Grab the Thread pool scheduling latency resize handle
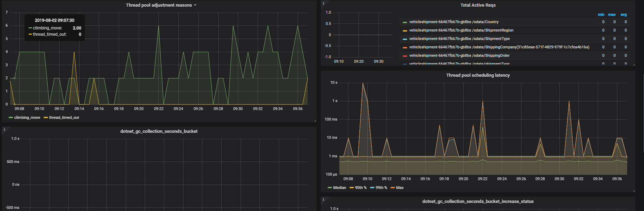The height and width of the screenshot is (211, 644). click(x=634, y=191)
